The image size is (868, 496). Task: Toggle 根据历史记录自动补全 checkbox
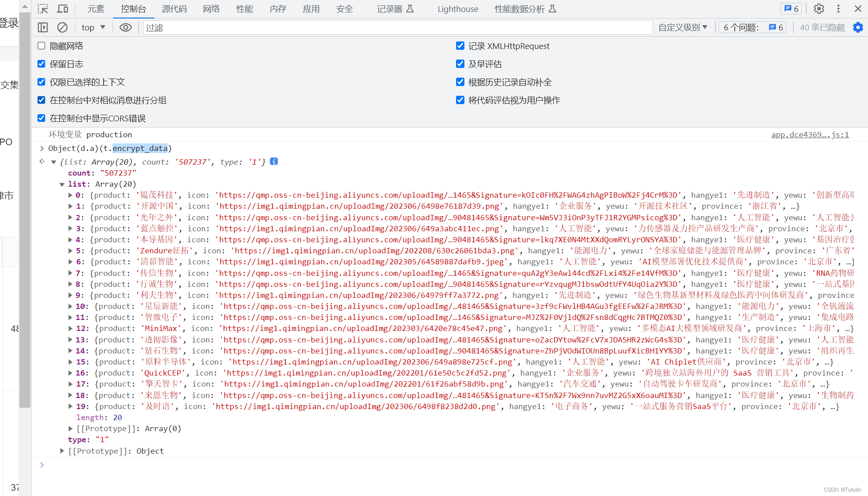pos(460,82)
